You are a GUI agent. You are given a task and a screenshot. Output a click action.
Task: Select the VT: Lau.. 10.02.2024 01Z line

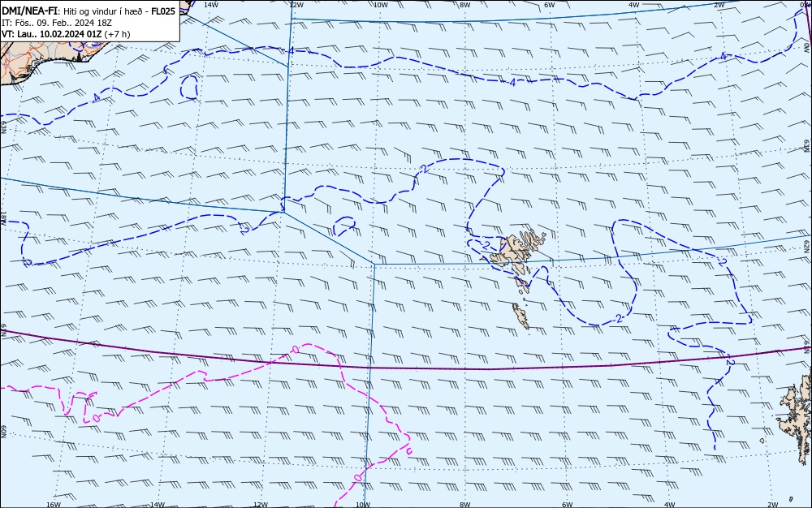pos(52,34)
